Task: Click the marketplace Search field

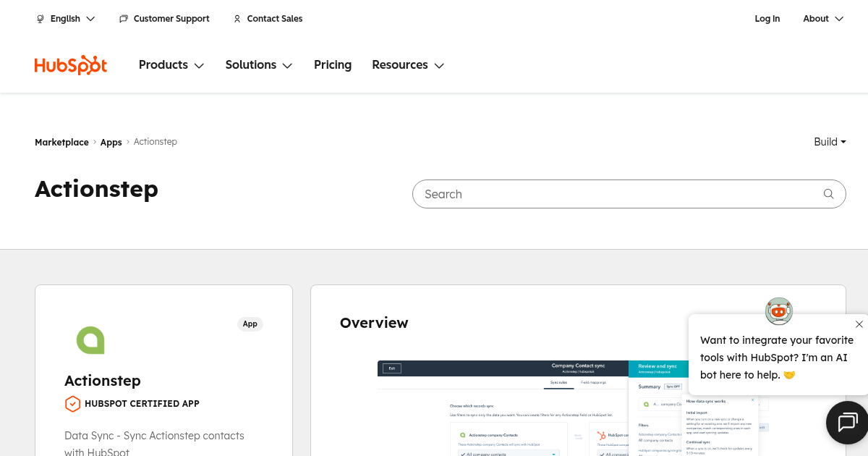Action: (629, 194)
